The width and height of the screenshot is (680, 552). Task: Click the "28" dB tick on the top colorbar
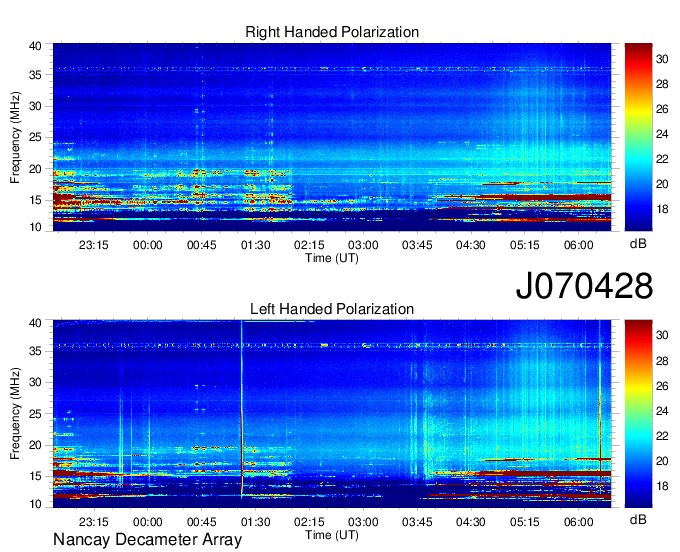click(x=662, y=84)
